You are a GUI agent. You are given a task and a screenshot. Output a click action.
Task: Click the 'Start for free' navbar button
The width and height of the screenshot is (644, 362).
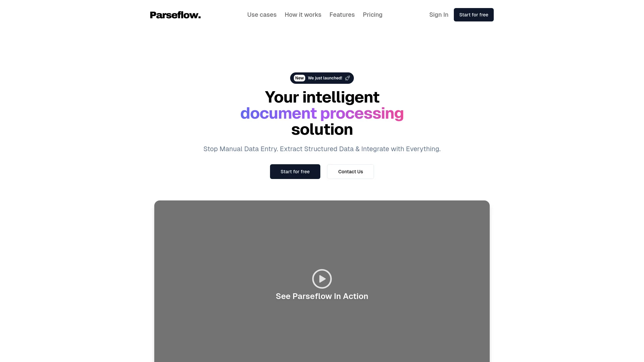coord(474,15)
